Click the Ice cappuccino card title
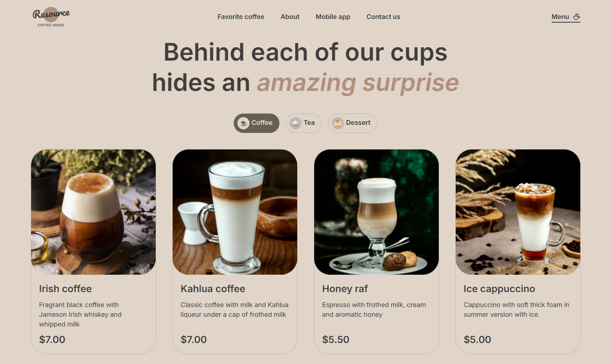The image size is (611, 364). [499, 289]
